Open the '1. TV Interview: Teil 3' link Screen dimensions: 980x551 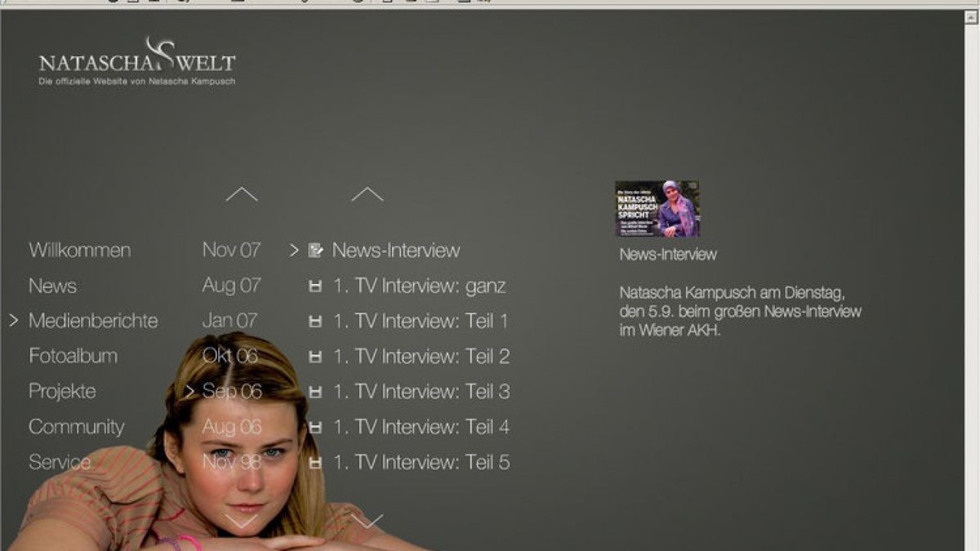pyautogui.click(x=421, y=392)
